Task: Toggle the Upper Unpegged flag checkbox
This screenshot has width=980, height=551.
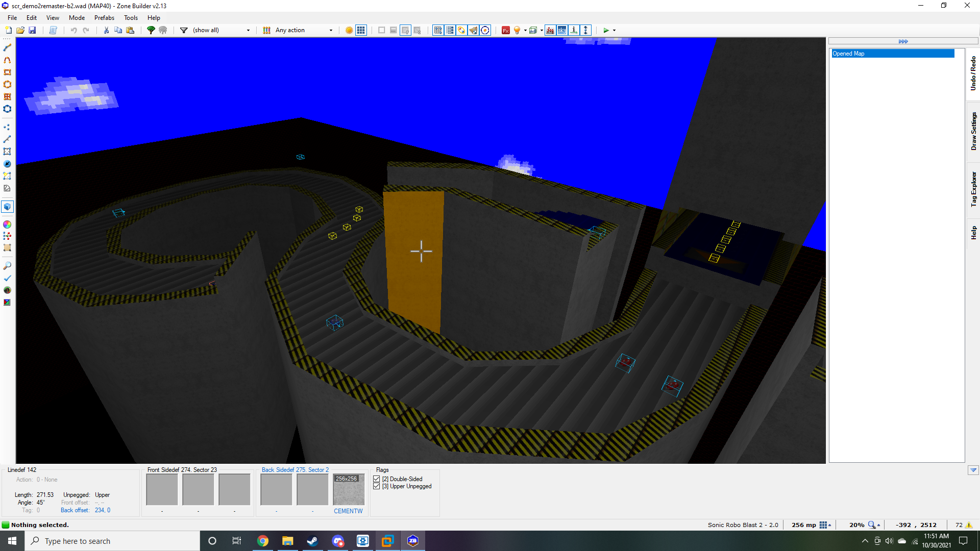Action: coord(377,486)
